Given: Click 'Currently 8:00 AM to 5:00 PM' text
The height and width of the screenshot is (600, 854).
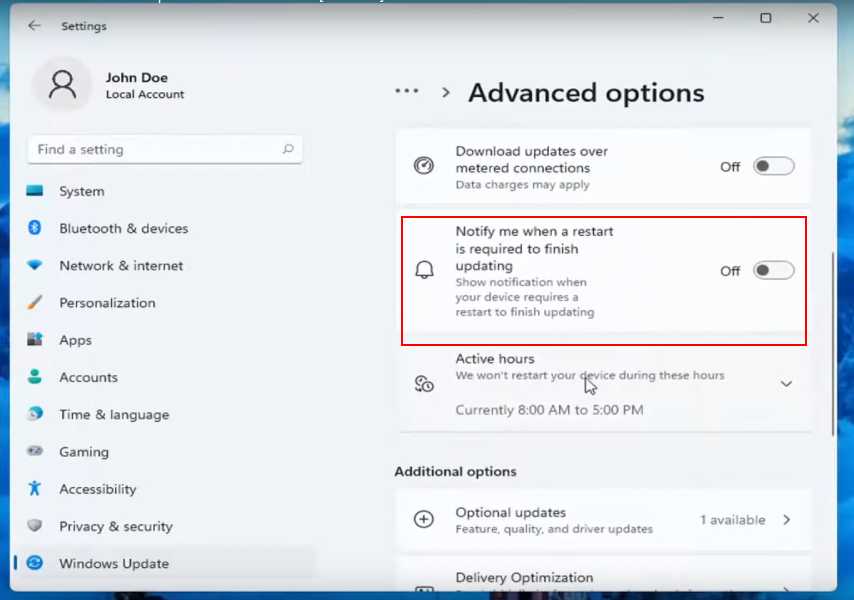Looking at the screenshot, I should 549,409.
